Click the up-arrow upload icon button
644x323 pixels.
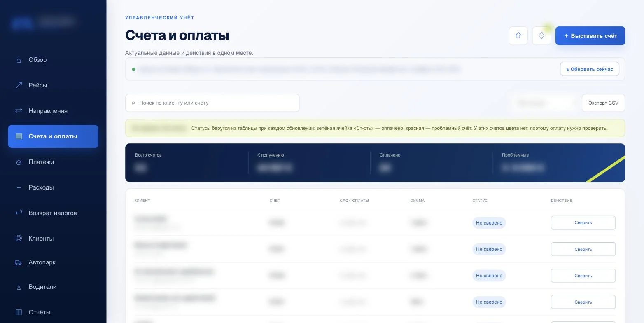[518, 36]
